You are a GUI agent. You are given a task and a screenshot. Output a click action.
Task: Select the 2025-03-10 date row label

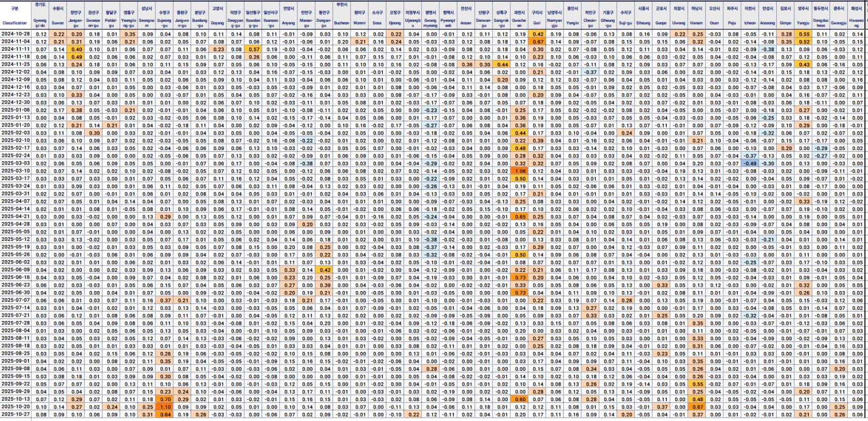[15, 171]
